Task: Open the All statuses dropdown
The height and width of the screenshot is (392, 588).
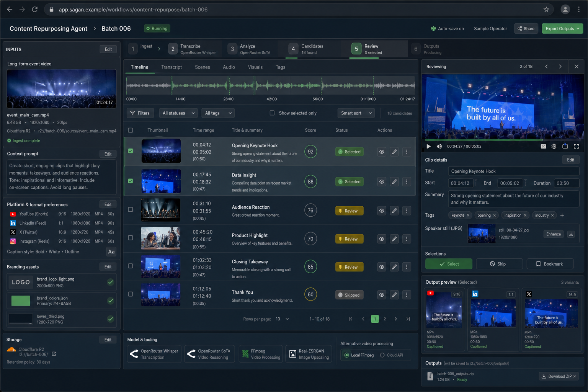Action: [178, 113]
